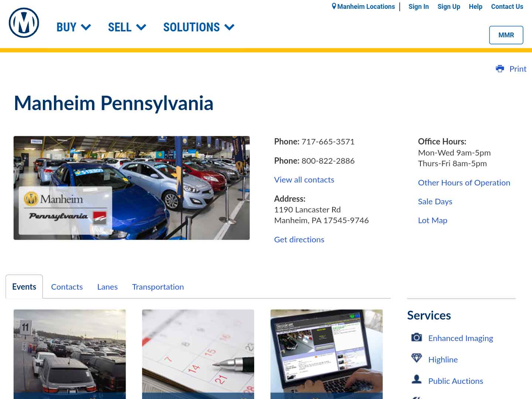Click the diamond icon for Highline

(x=417, y=358)
